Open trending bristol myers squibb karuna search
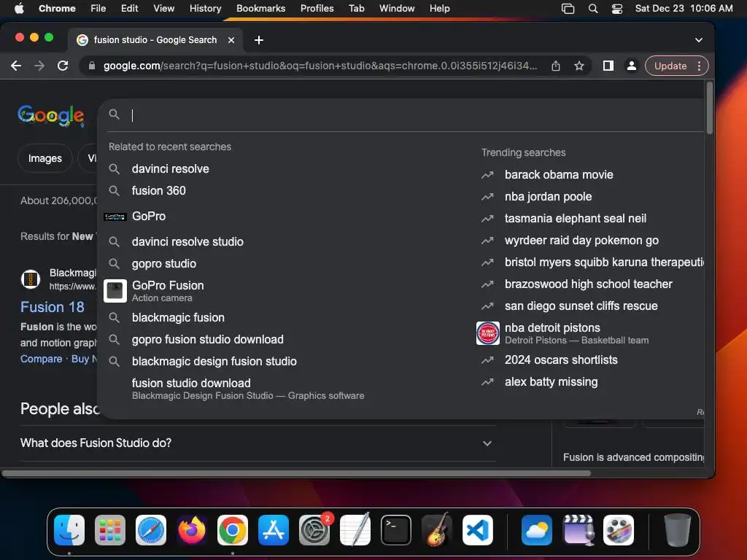 coord(603,262)
